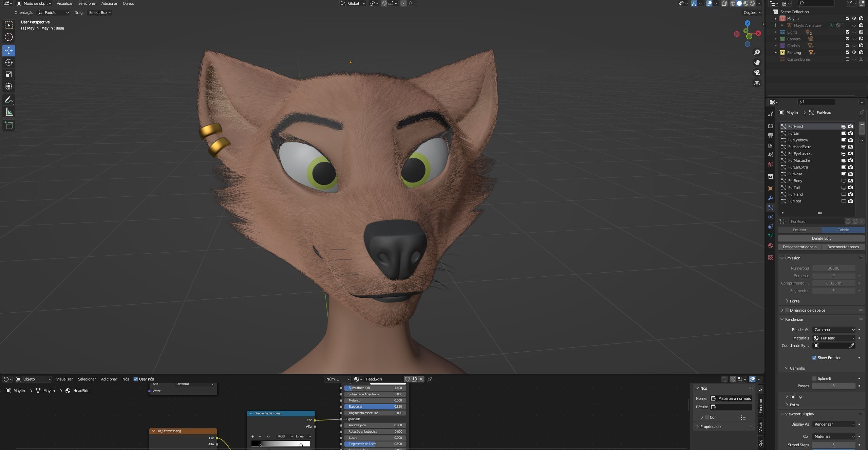Enable the CustomBones collection checkbox

[848, 59]
